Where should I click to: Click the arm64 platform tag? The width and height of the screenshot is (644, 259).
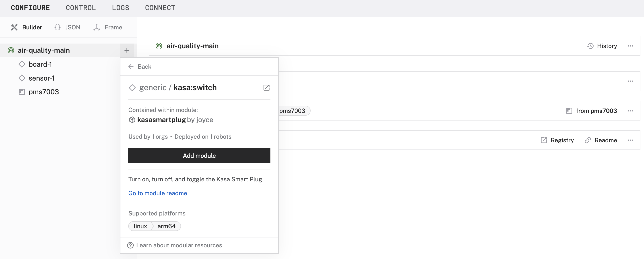click(166, 226)
